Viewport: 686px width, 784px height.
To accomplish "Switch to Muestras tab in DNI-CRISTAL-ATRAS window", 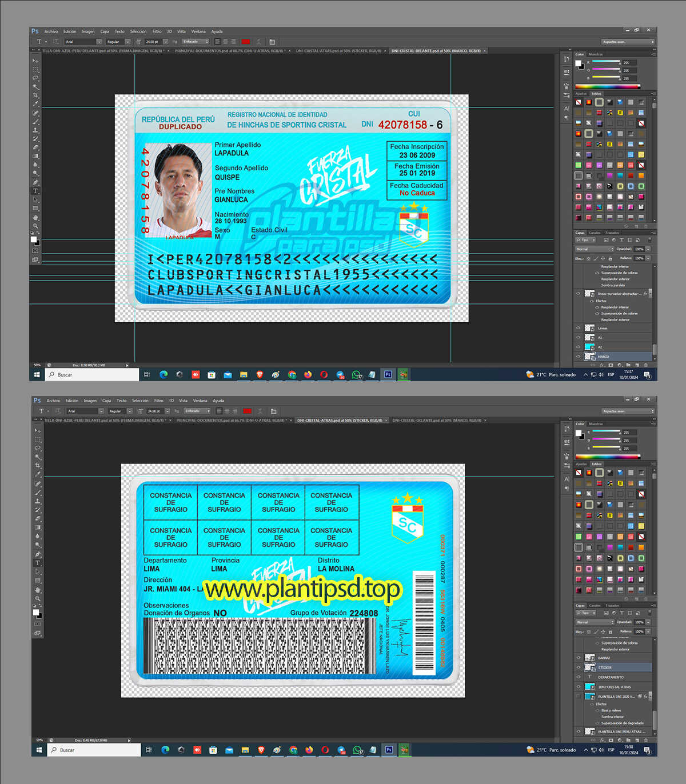I will [596, 424].
